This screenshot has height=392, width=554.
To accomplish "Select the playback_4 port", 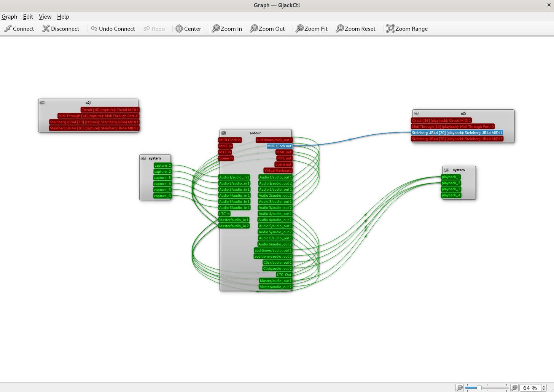I will pos(451,195).
